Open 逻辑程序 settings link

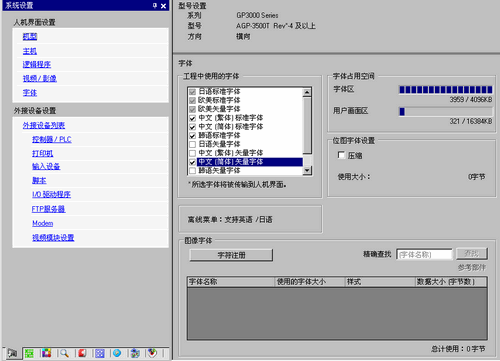[x=37, y=64]
